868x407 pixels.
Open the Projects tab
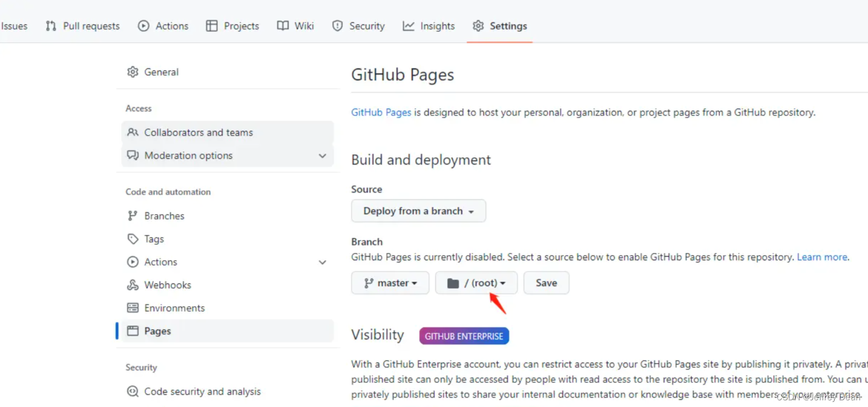pyautogui.click(x=233, y=26)
